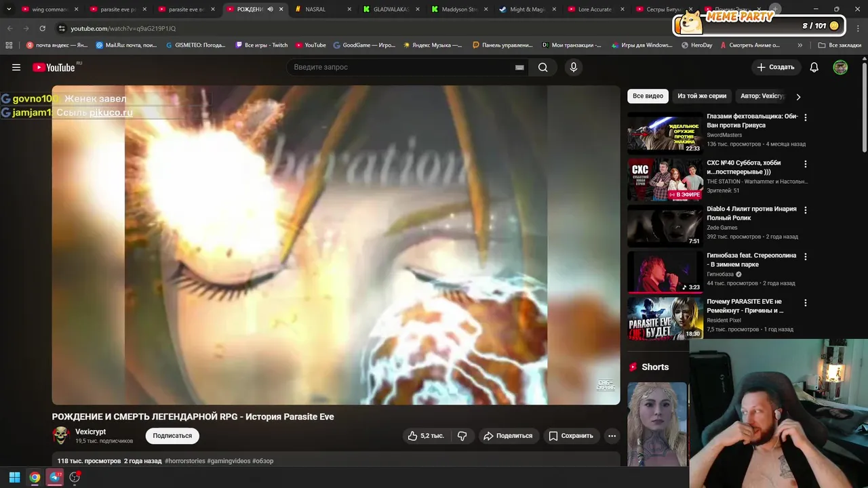Select the Из той же серии chip
Viewport: 868px width, 488px height.
[702, 96]
